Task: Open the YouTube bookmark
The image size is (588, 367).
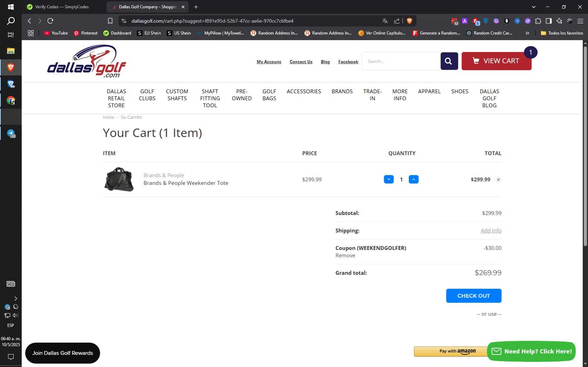Action: (56, 33)
